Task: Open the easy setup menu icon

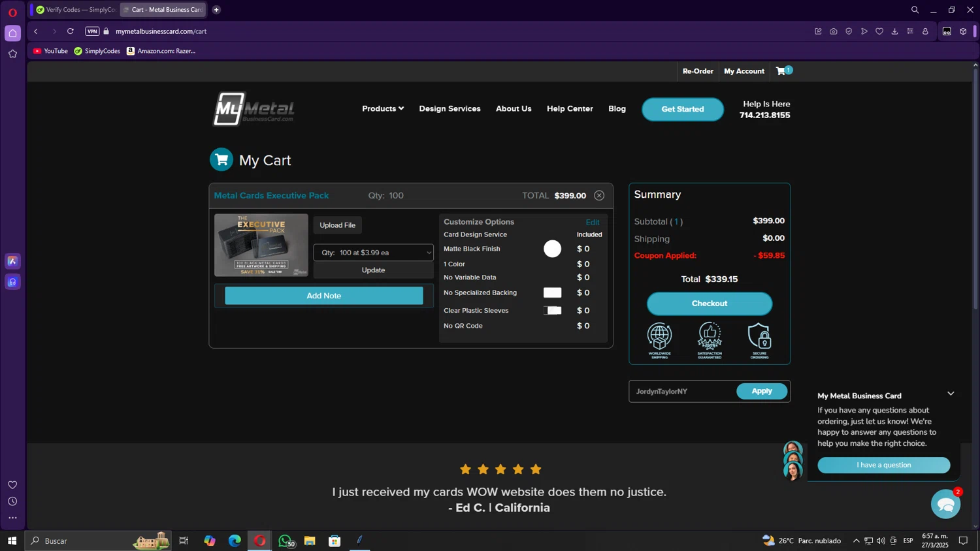Action: coord(910,31)
